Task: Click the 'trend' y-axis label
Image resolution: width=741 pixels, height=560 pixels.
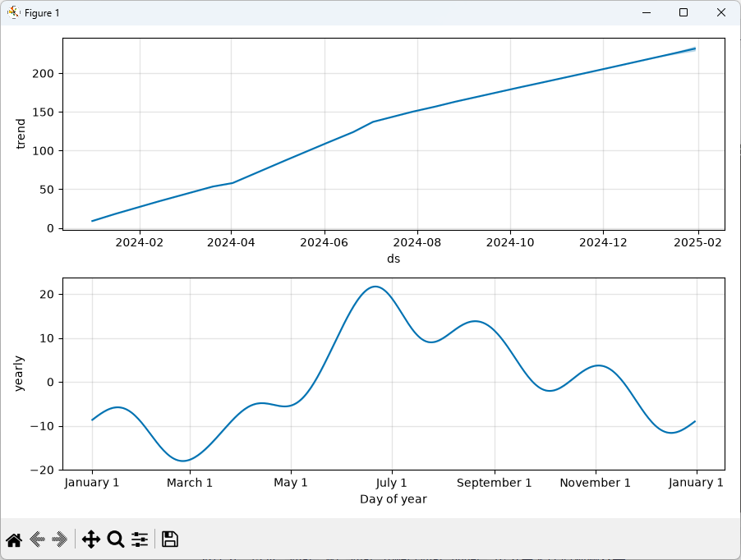Action: point(21,134)
